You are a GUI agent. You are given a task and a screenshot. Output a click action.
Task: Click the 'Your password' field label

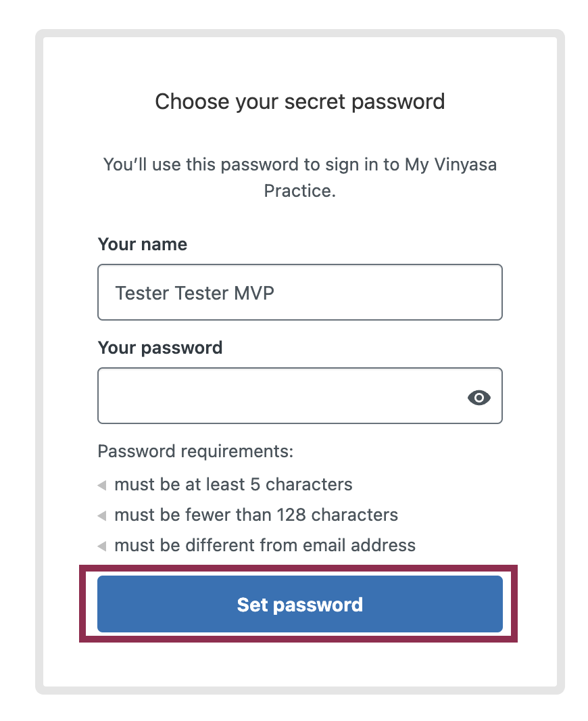[x=160, y=348]
